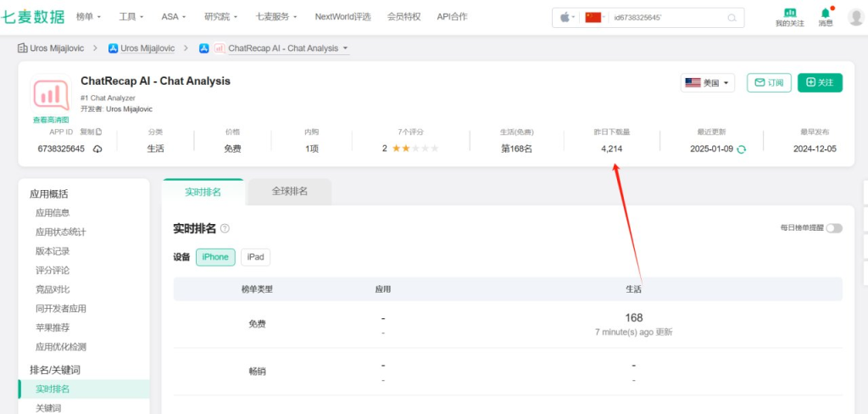Expand the 榜单 menu
This screenshot has width=868, height=414.
click(88, 17)
